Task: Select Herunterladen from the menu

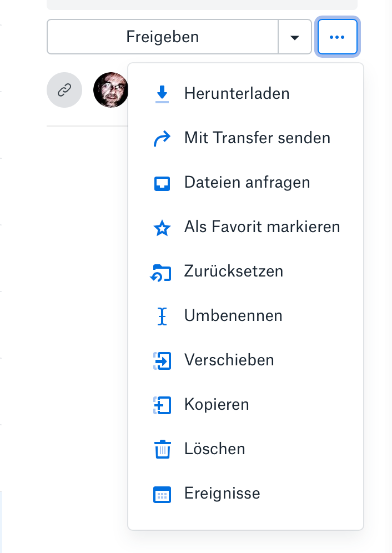Action: coord(237,93)
